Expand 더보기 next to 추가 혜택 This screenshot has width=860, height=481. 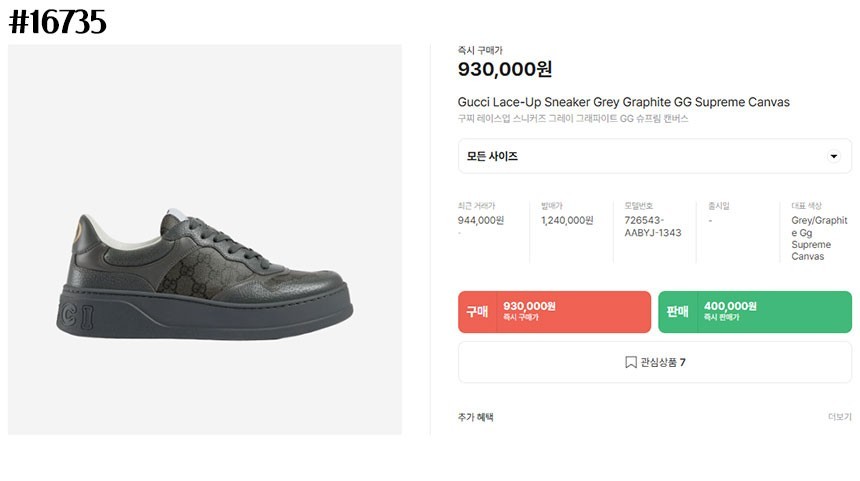tap(839, 417)
